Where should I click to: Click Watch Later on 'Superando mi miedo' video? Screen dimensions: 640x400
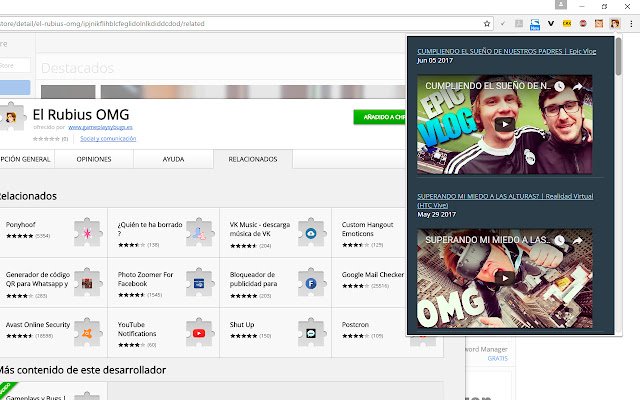[560, 240]
